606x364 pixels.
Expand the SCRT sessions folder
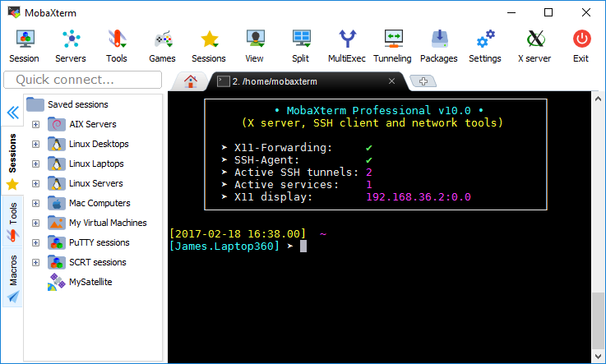pyautogui.click(x=35, y=262)
